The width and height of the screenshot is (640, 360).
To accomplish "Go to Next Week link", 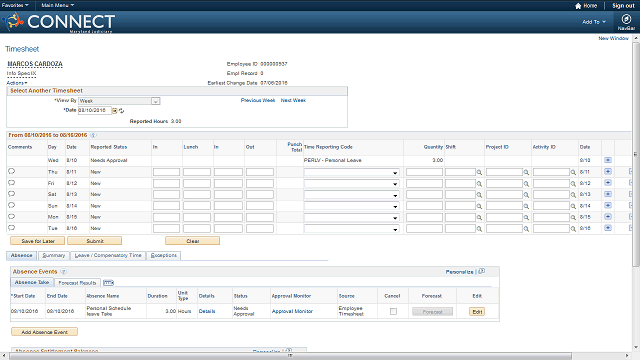I will (293, 100).
